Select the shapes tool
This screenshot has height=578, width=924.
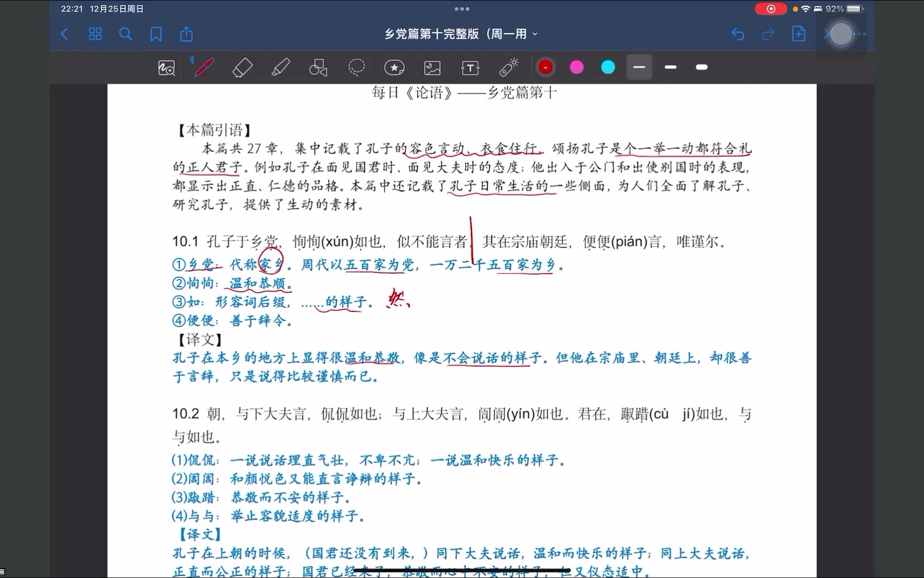click(x=319, y=68)
